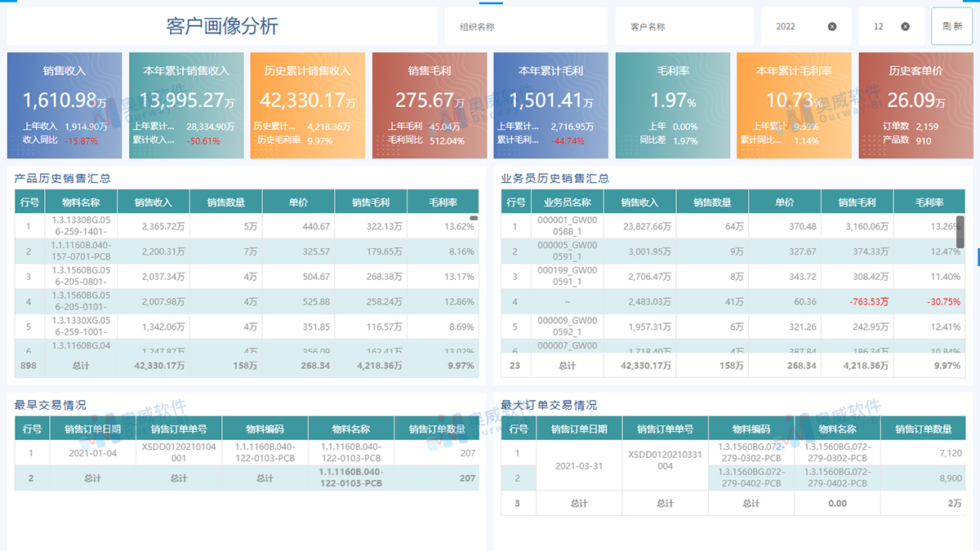Sort the 销售收入 column in product table
Viewport: 980px width, 551px height.
(x=155, y=201)
